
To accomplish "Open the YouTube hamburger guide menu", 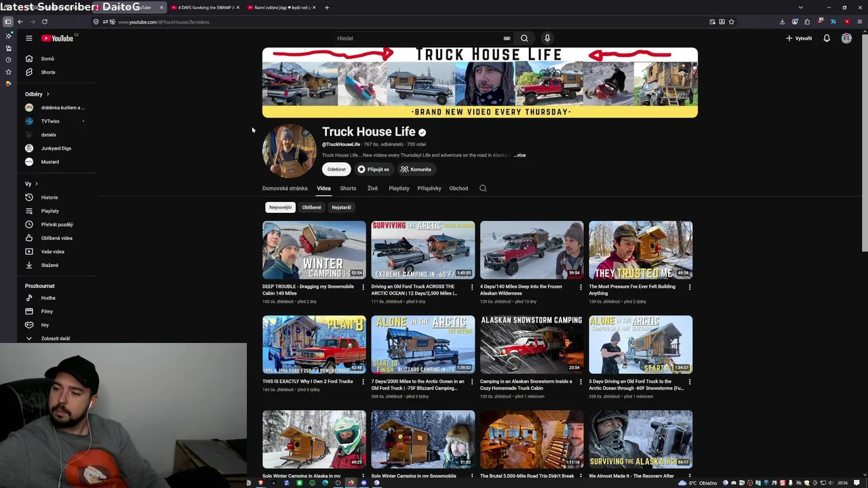I will 29,38.
